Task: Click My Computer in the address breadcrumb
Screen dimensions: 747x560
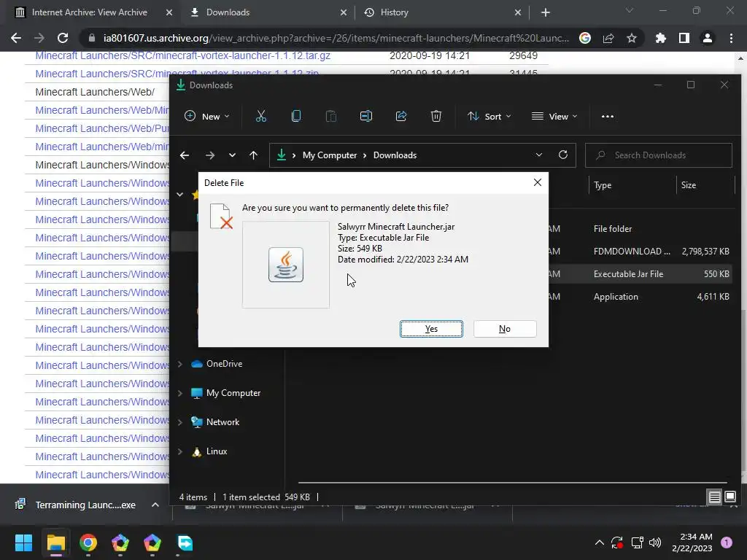Action: coord(330,155)
